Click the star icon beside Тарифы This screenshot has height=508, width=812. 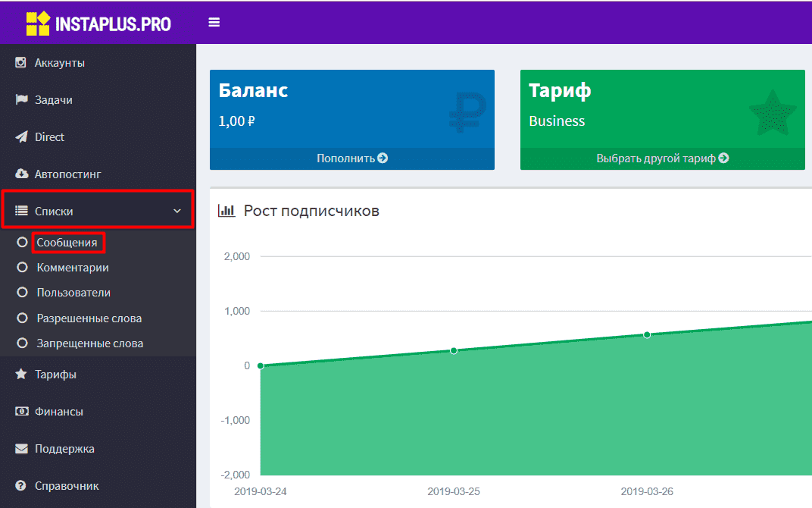[20, 374]
